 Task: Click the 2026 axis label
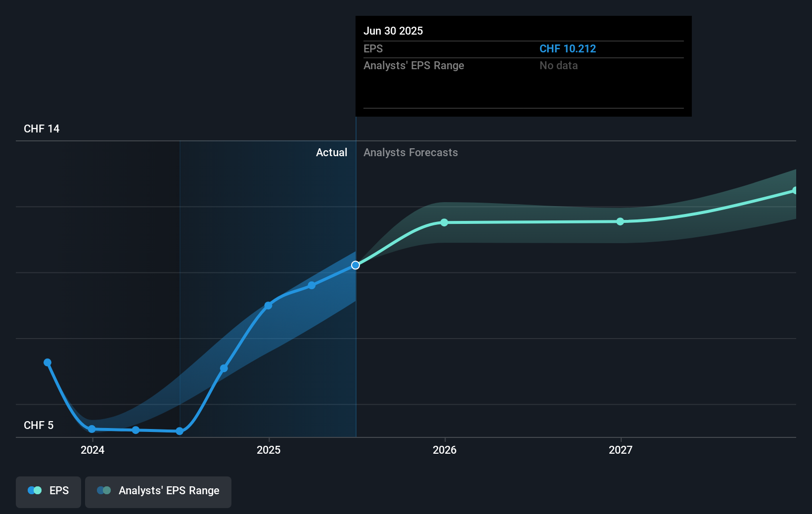(445, 450)
